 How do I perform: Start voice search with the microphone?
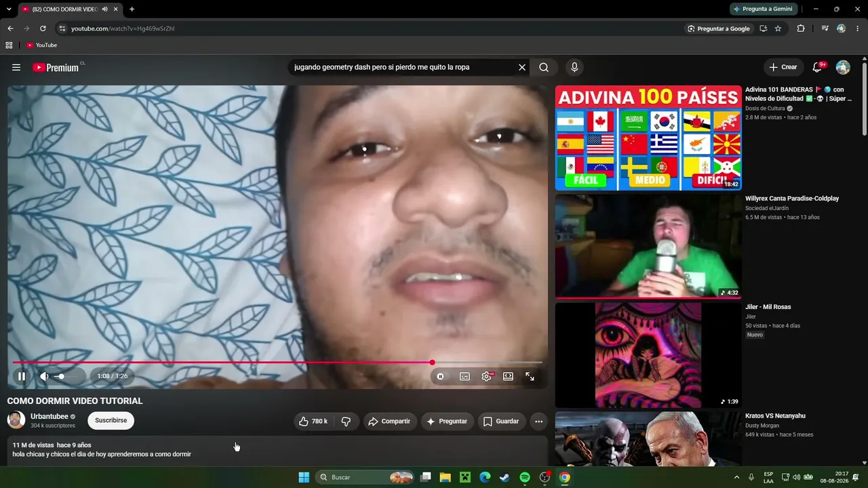coord(574,67)
